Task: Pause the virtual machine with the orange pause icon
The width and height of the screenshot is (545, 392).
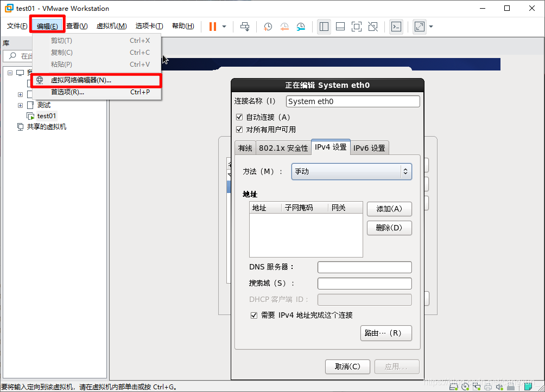Action: tap(213, 27)
